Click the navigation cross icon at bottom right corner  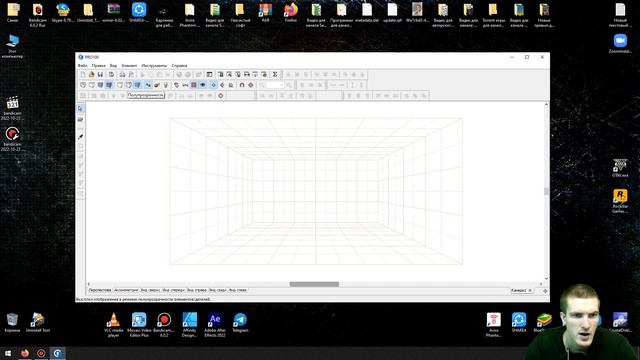click(x=545, y=291)
